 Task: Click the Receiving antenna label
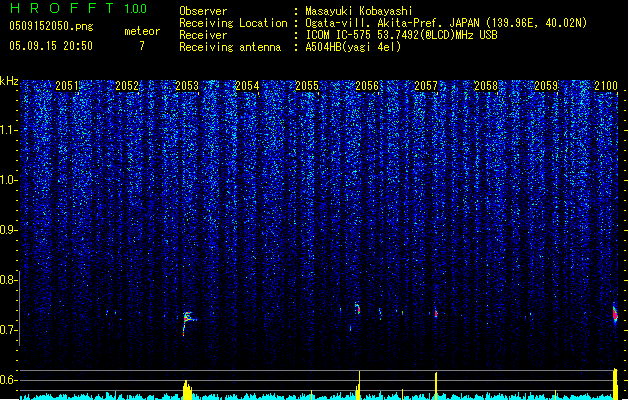tap(230, 47)
